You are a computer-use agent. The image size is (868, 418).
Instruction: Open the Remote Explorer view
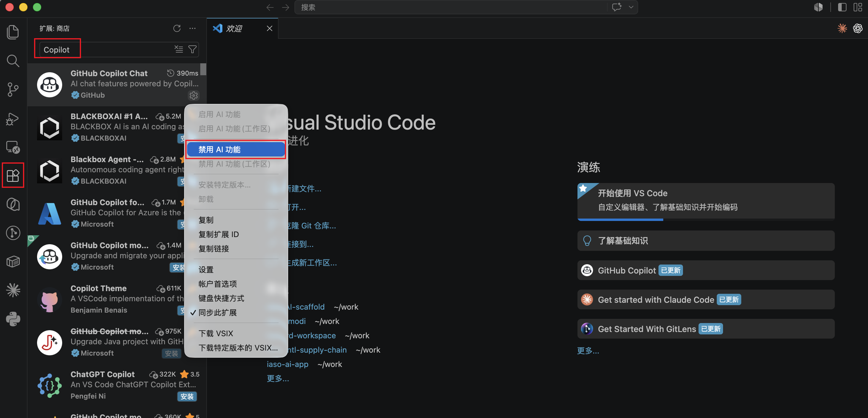[x=13, y=147]
